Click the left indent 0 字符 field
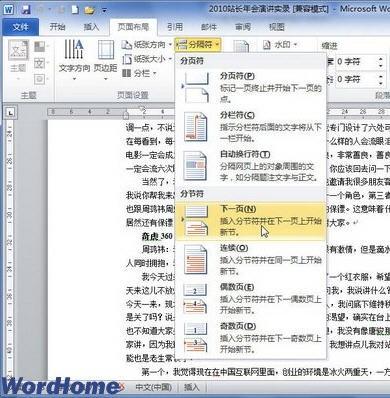The image size is (390, 398). coord(355,62)
